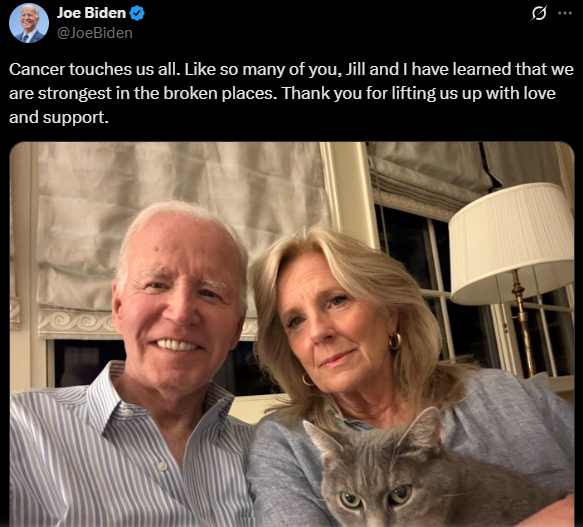Open the three-dot more options menu

tap(565, 13)
